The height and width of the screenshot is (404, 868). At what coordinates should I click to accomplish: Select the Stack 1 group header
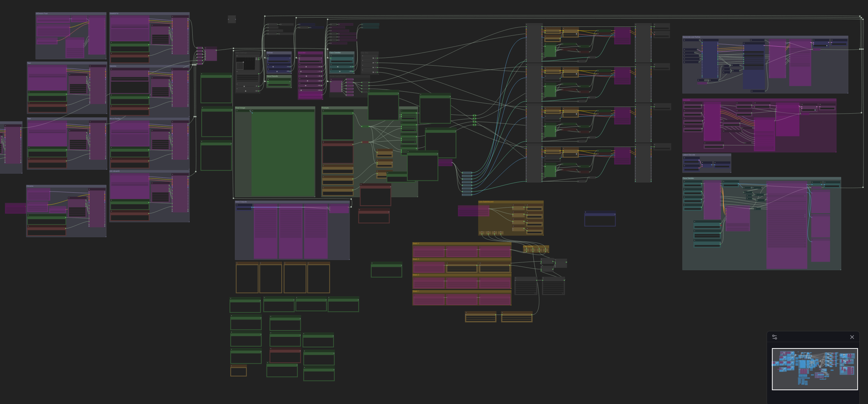416,291
